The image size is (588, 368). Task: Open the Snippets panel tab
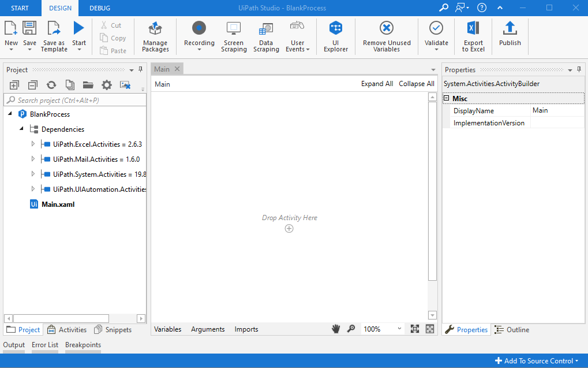(x=113, y=330)
